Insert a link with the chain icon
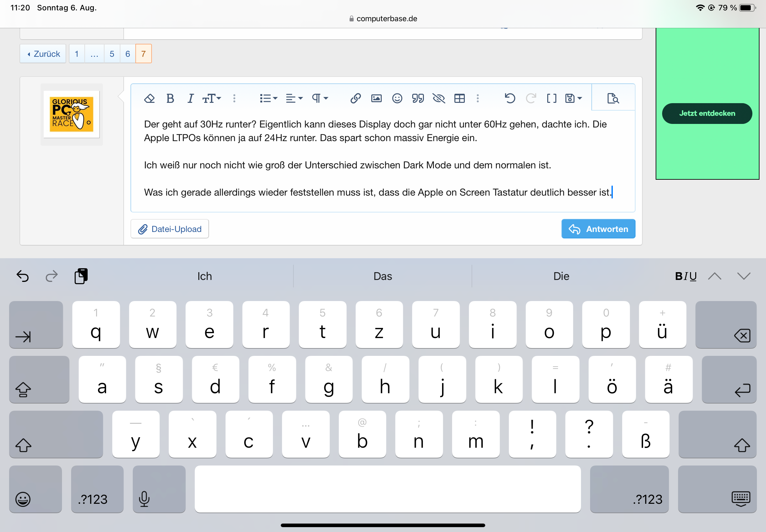The image size is (766, 532). pos(355,98)
